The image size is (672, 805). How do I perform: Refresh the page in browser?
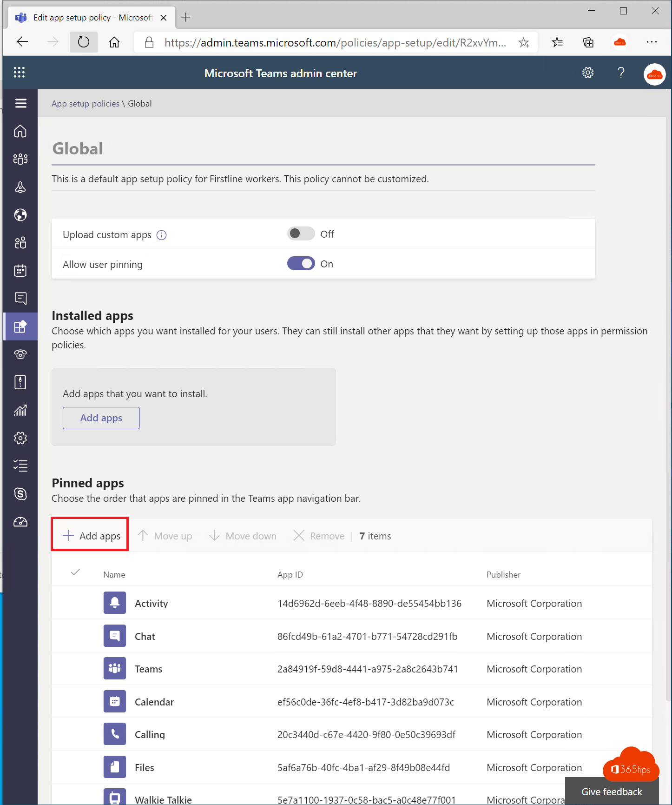point(84,42)
